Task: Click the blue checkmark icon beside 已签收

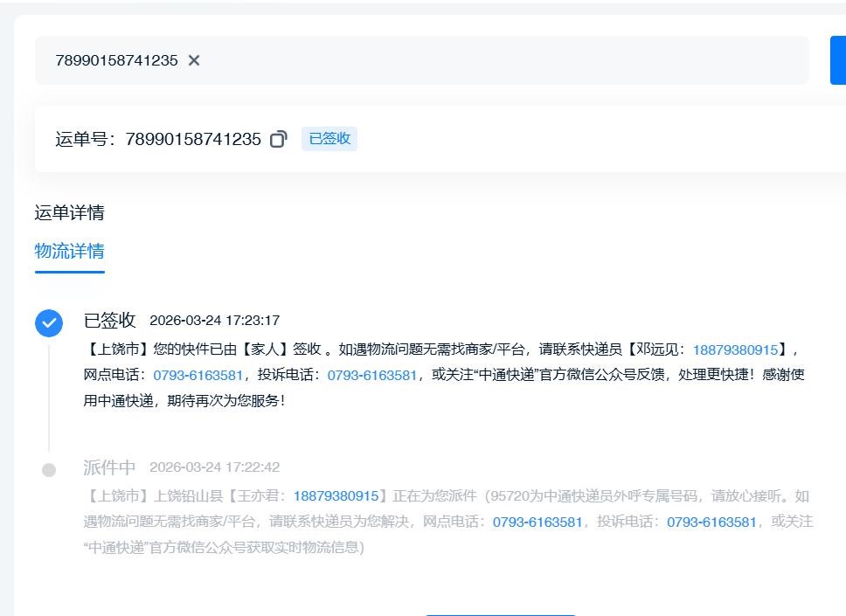Action: 49,322
